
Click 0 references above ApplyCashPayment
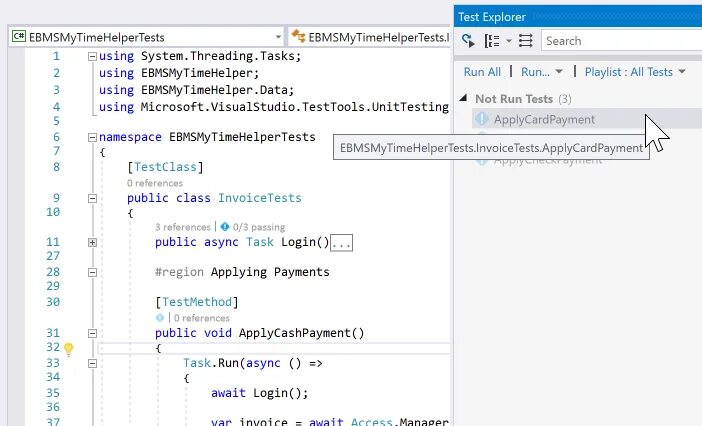point(201,318)
